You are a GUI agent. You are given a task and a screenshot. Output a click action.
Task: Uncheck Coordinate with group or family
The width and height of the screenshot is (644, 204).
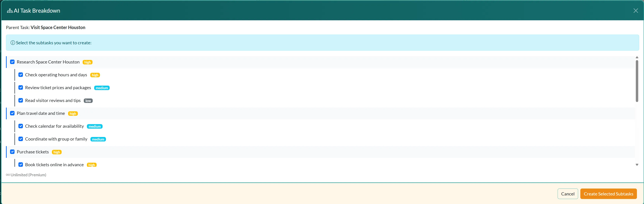pyautogui.click(x=21, y=139)
